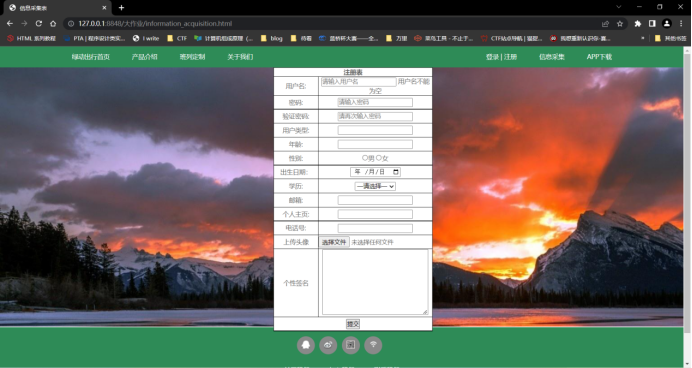Select the 男 radio button

[365, 158]
